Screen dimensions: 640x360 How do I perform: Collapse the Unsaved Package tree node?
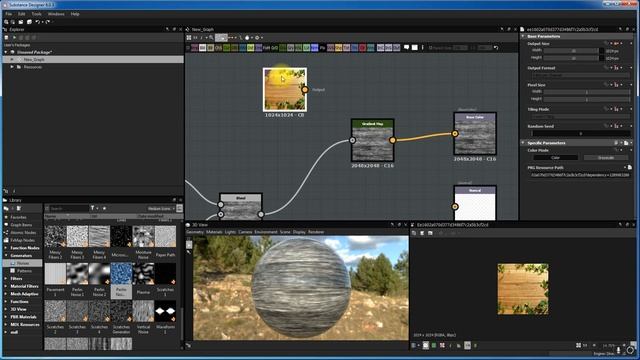pyautogui.click(x=6, y=52)
